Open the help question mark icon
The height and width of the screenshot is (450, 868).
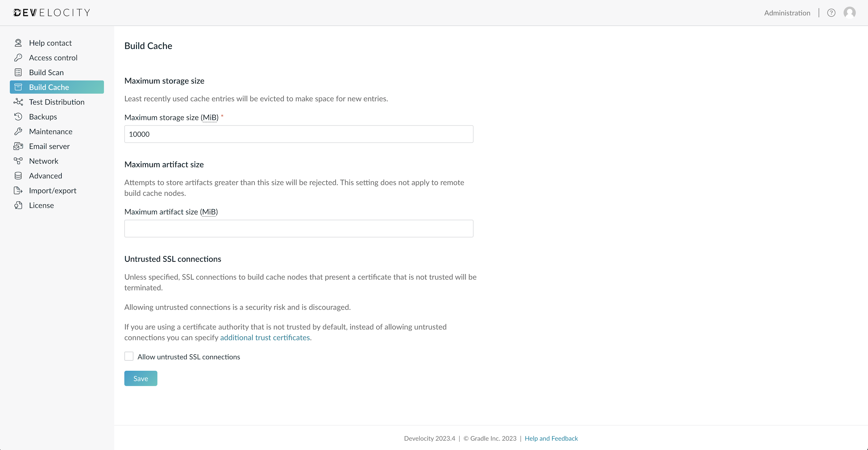pos(831,12)
